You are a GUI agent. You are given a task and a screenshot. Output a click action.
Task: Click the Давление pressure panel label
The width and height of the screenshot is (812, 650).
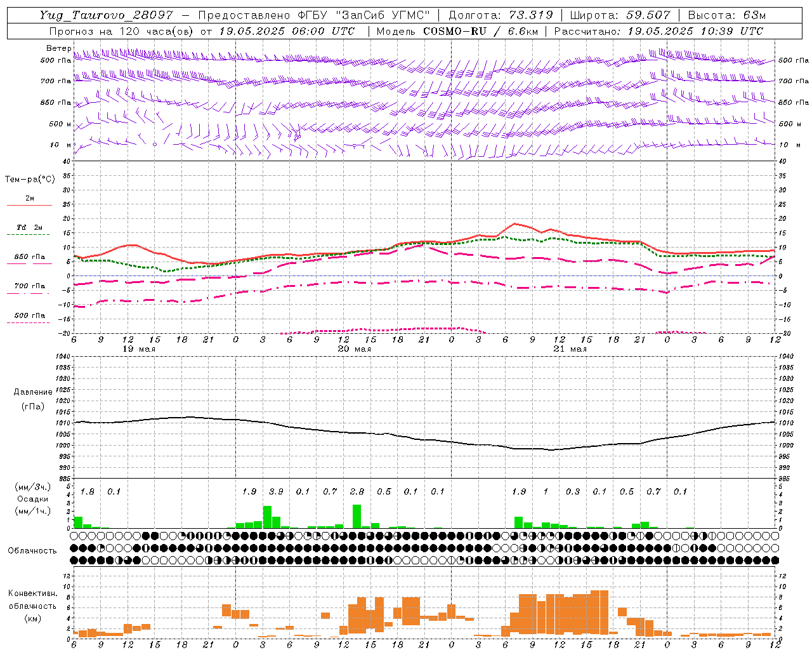(x=32, y=392)
